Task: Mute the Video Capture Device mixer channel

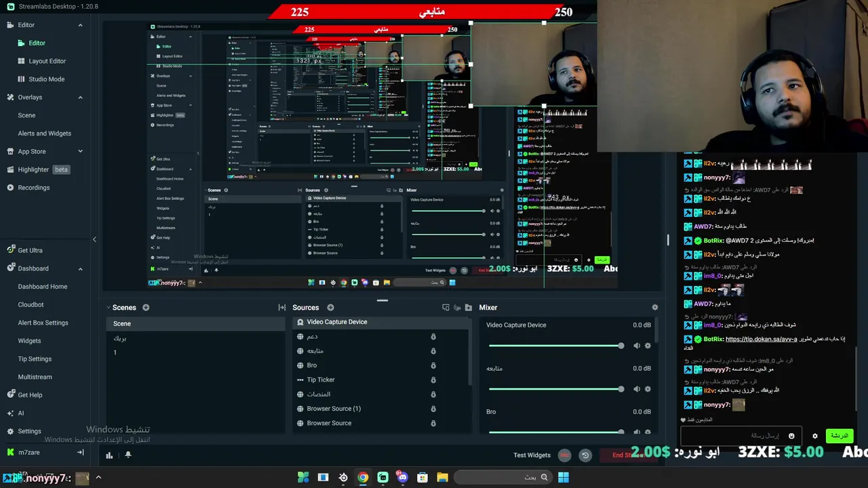Action: pos(636,346)
